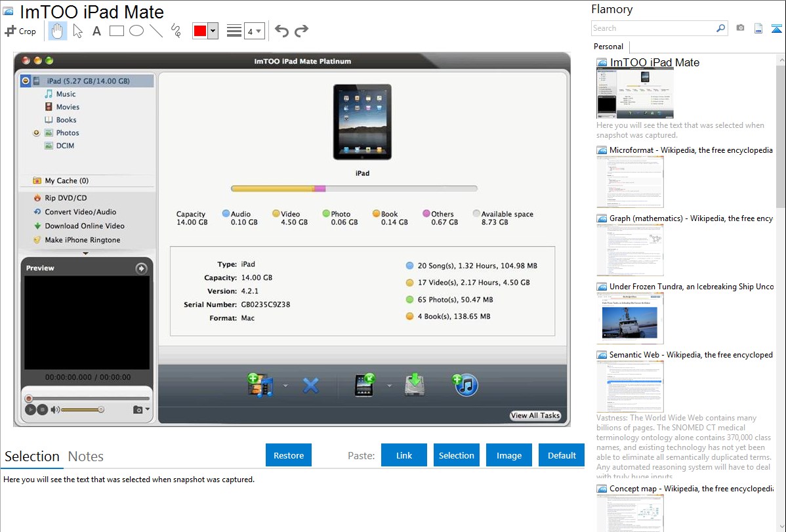
Task: Choose the text annotation tool
Action: click(96, 31)
